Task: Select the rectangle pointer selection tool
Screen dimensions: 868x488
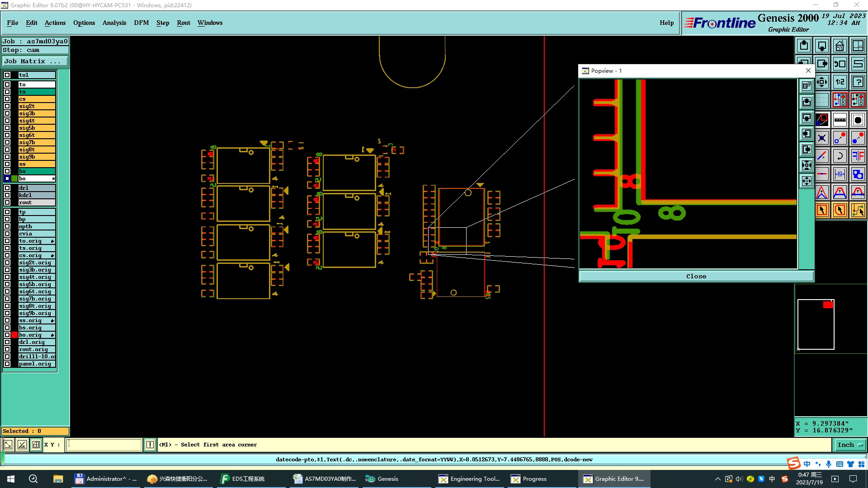Action: click(x=822, y=210)
